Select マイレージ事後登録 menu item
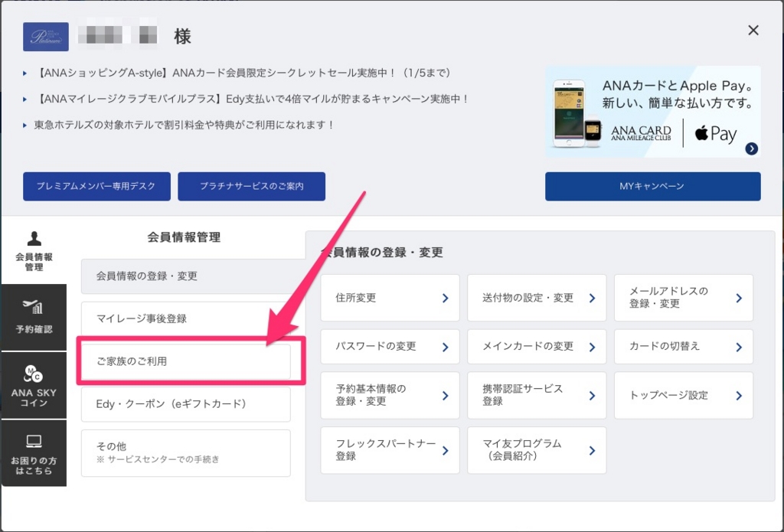 pos(185,318)
